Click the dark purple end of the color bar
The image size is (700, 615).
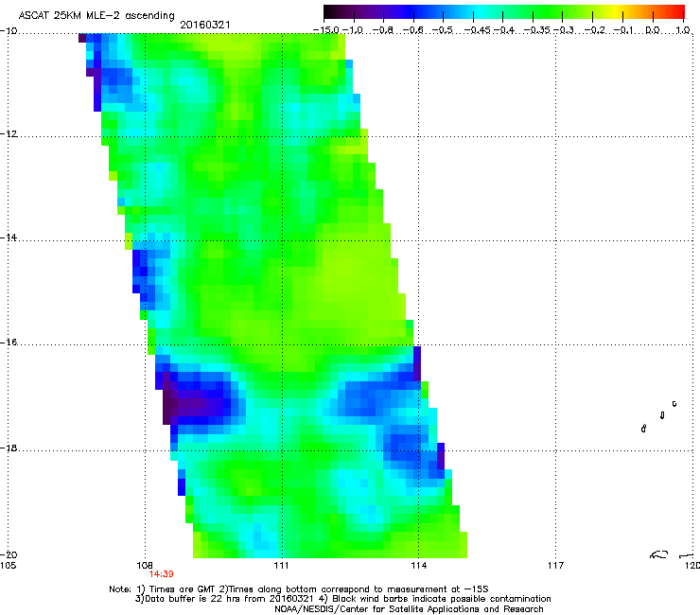click(330, 11)
